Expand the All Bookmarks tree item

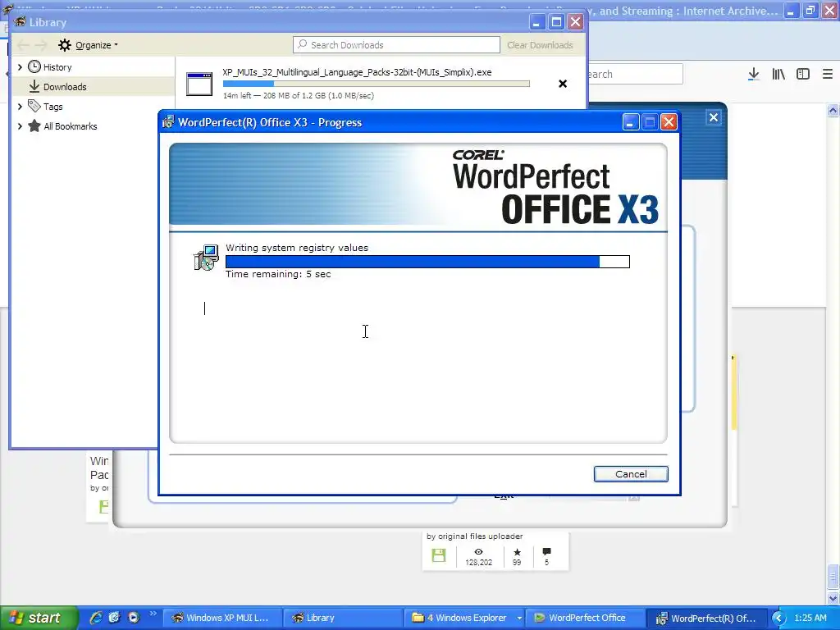pos(20,126)
